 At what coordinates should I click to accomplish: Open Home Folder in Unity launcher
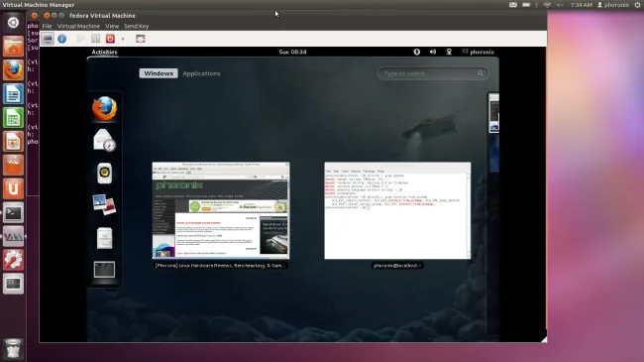point(13,46)
